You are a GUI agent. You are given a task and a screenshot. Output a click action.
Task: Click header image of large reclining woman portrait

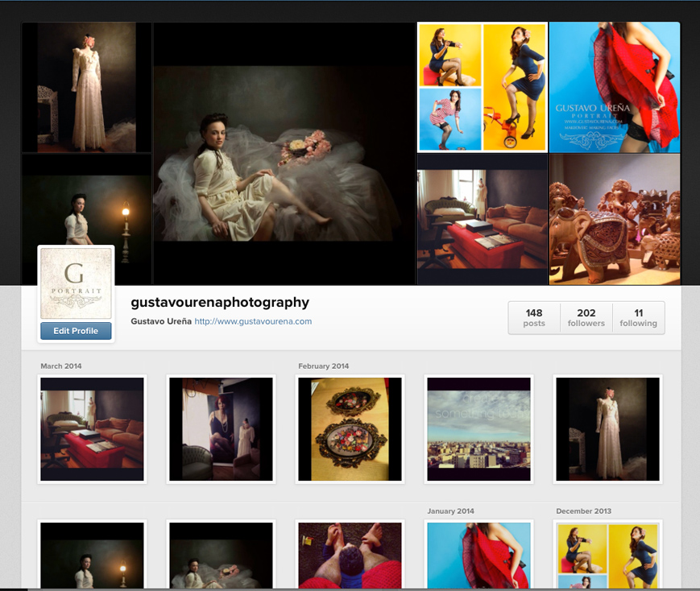(284, 153)
